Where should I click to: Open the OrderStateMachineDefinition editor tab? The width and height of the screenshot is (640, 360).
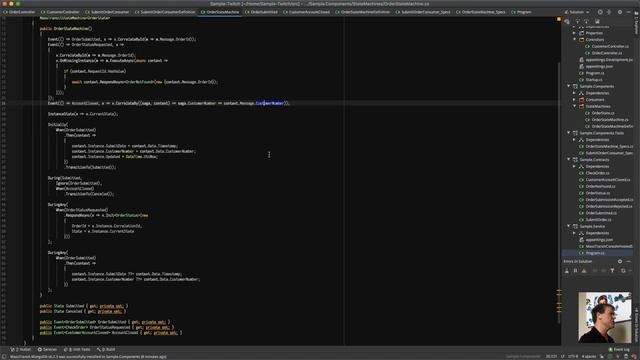(x=363, y=12)
